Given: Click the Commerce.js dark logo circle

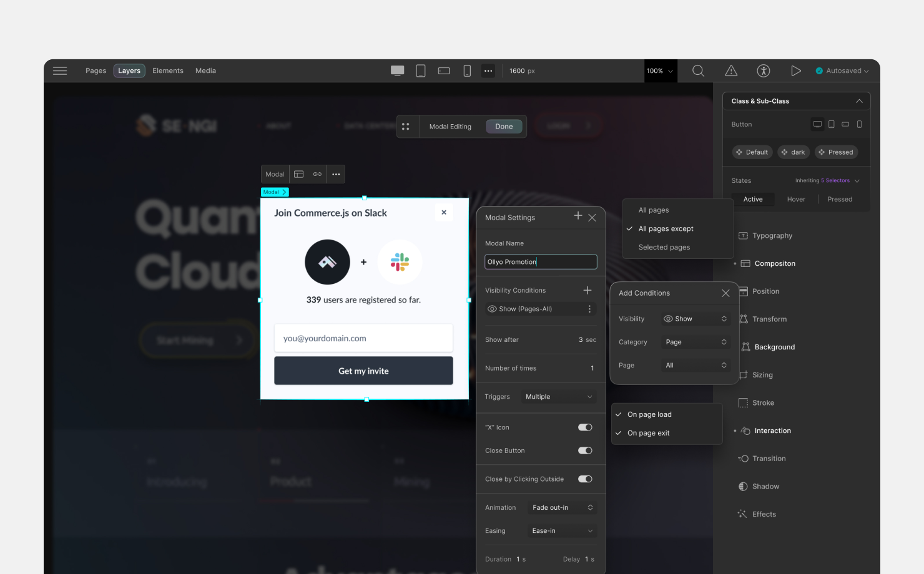Looking at the screenshot, I should pyautogui.click(x=327, y=262).
